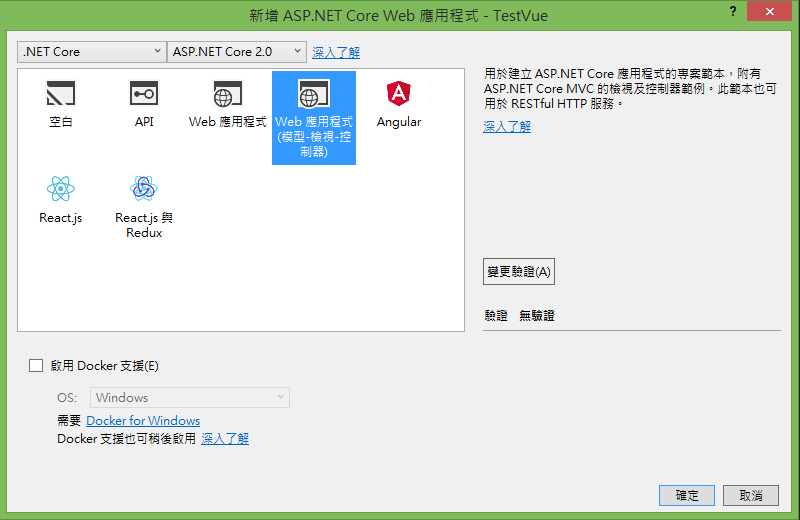Click 深入了解 link after Docker 支援也可稍後啟用

225,438
